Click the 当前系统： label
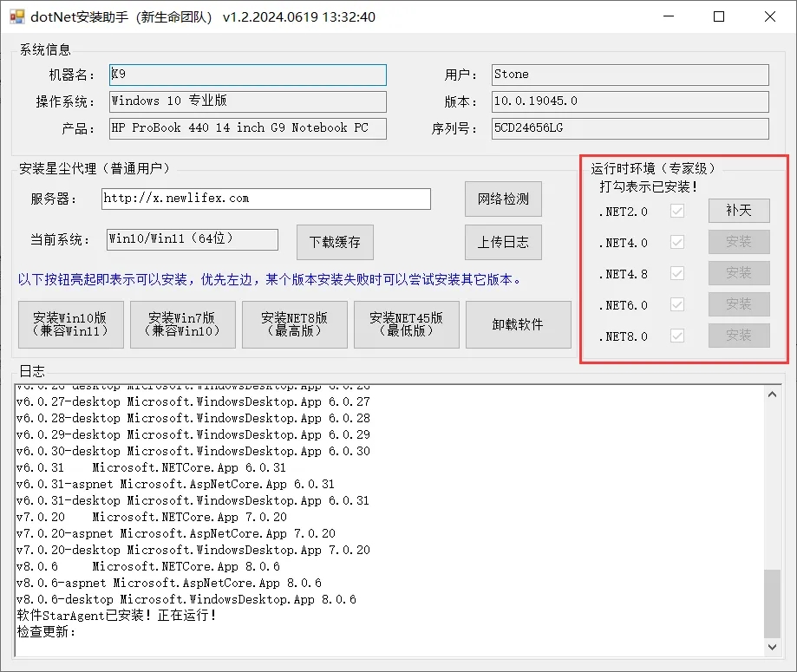 click(60, 239)
